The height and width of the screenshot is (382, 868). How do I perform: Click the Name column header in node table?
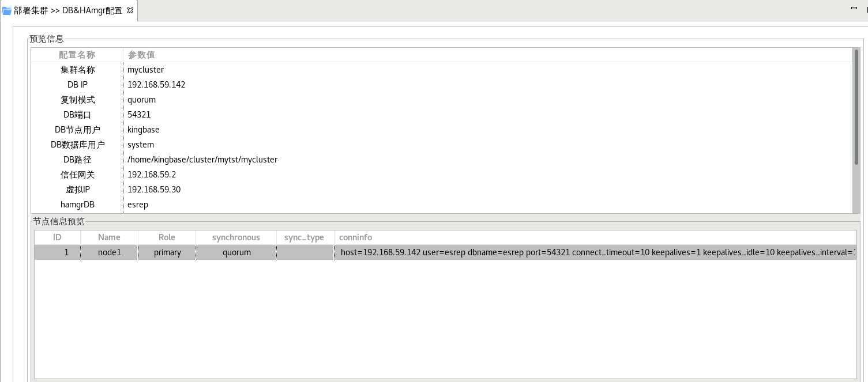pos(109,237)
